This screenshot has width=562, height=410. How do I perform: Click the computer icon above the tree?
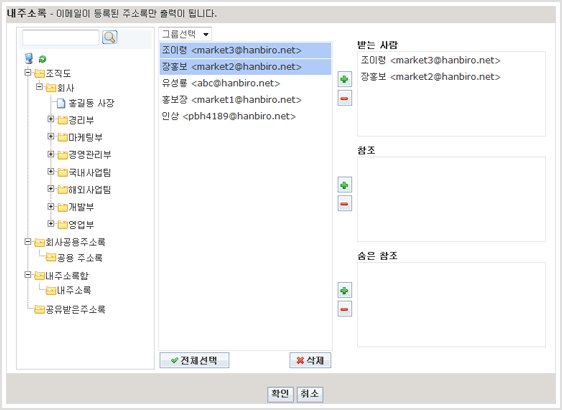(x=29, y=58)
